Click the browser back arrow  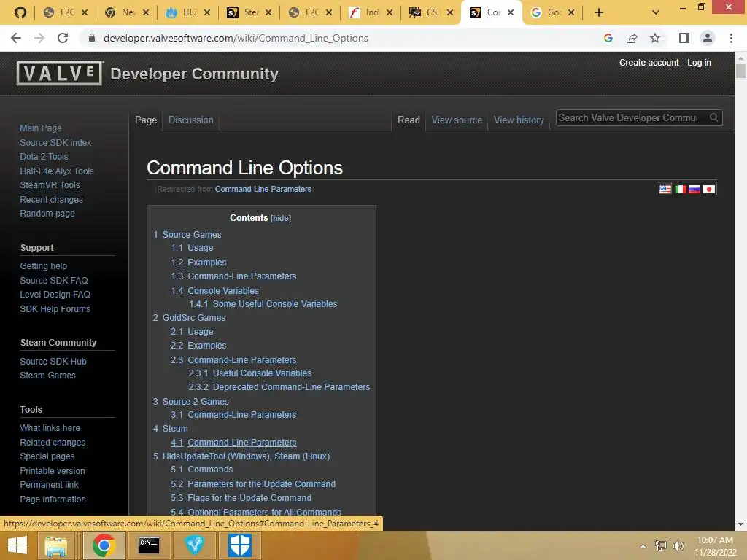click(16, 38)
